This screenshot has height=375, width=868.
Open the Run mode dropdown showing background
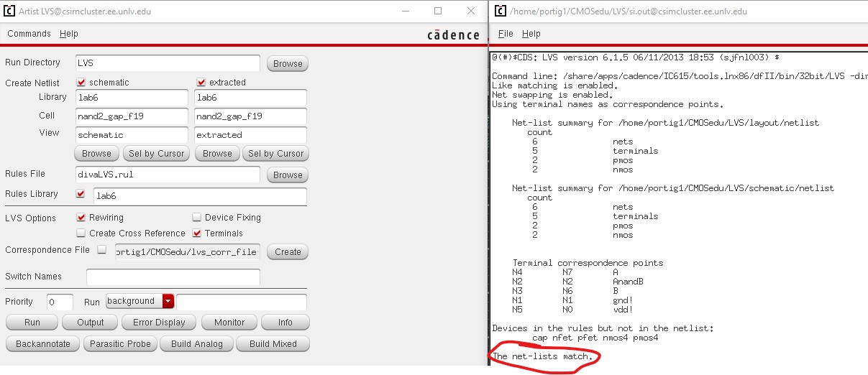pos(140,301)
